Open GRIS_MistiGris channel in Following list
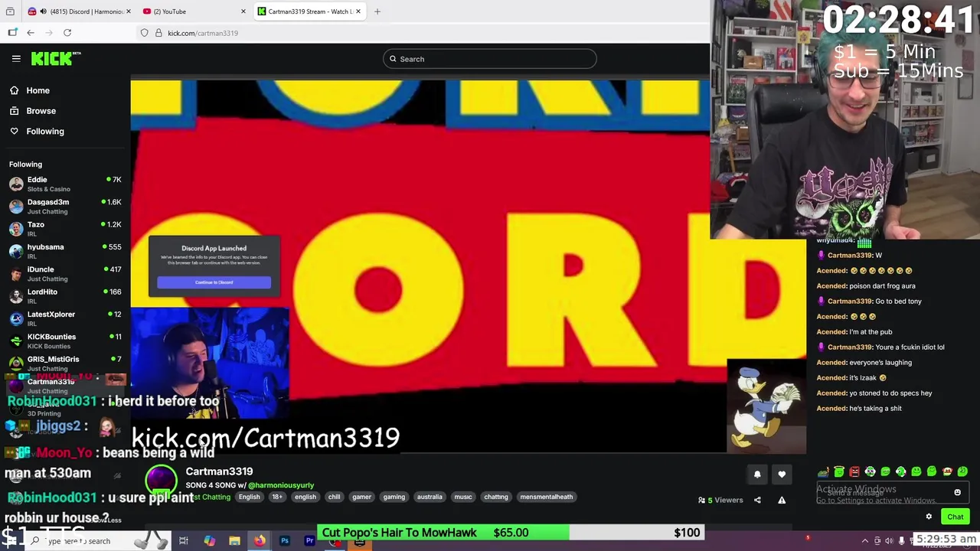This screenshot has width=980, height=551. (65, 364)
